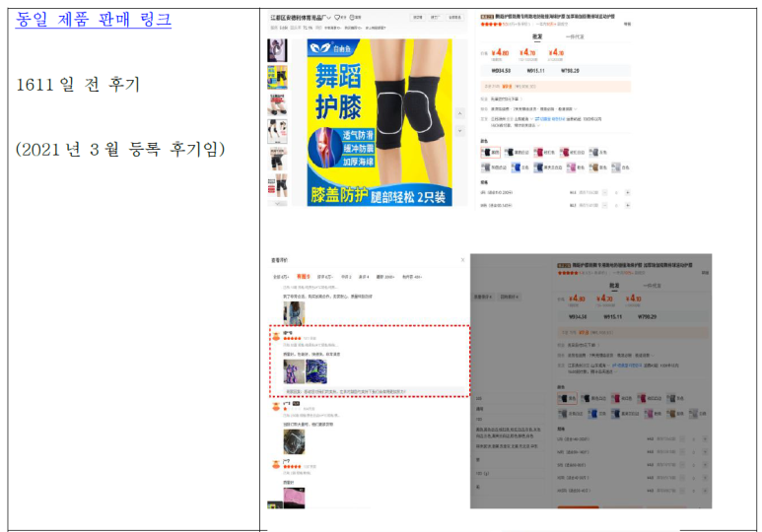This screenshot has height=532, width=762.
Task: Click the ¥4.70 price tier on upper page
Action: click(x=527, y=52)
